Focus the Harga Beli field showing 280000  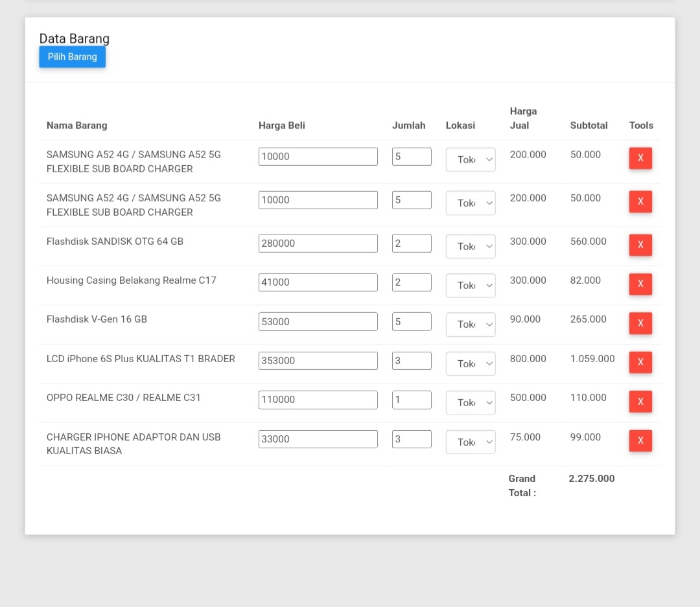point(318,244)
